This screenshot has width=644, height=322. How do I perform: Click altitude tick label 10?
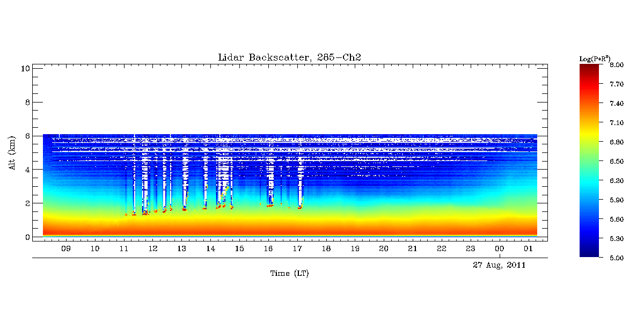24,68
